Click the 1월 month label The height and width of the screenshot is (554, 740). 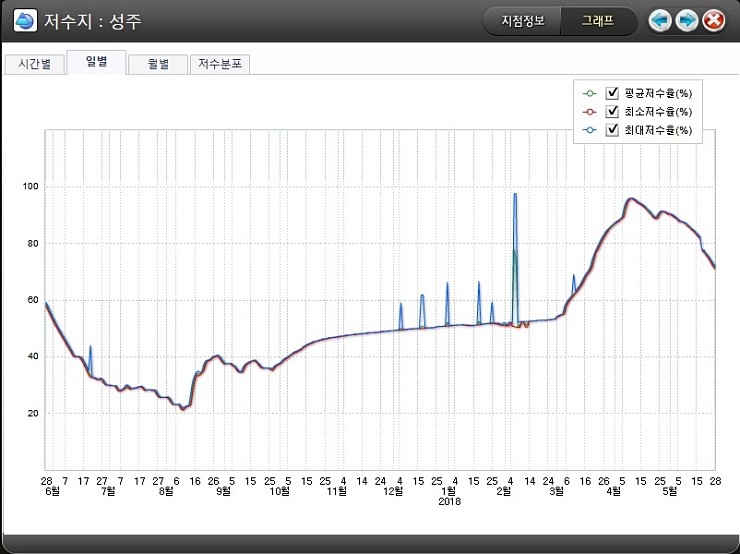tap(449, 491)
